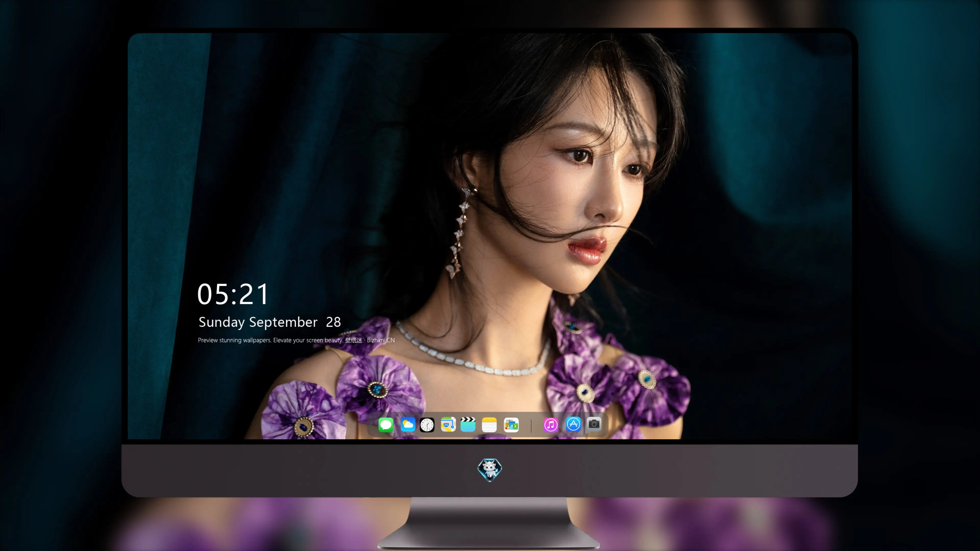Open the green Messages app in the dock
Viewport: 980px width, 551px height.
pos(386,425)
